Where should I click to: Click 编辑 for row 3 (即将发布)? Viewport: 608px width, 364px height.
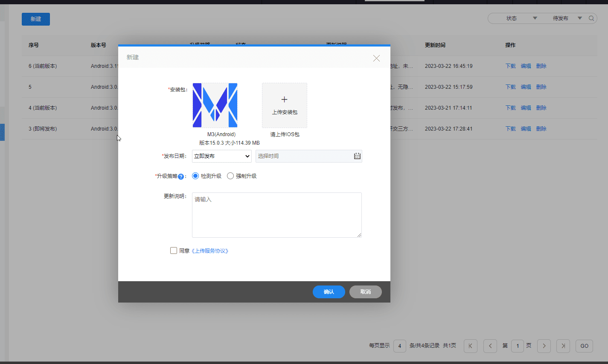pos(526,129)
